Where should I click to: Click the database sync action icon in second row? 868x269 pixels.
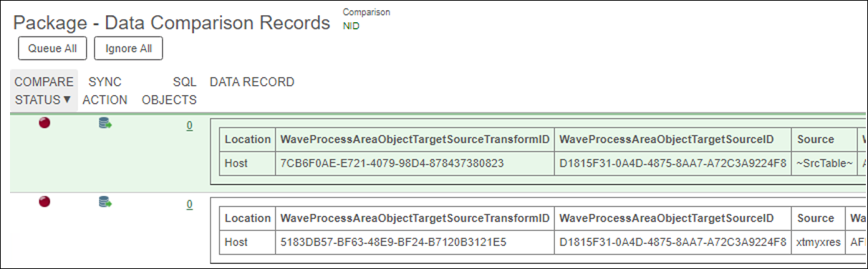click(x=105, y=203)
